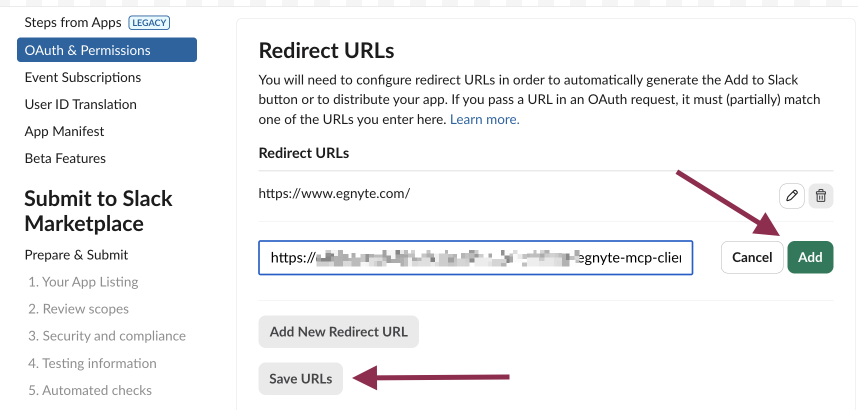
Task: Open the Testing information step
Action: [92, 363]
